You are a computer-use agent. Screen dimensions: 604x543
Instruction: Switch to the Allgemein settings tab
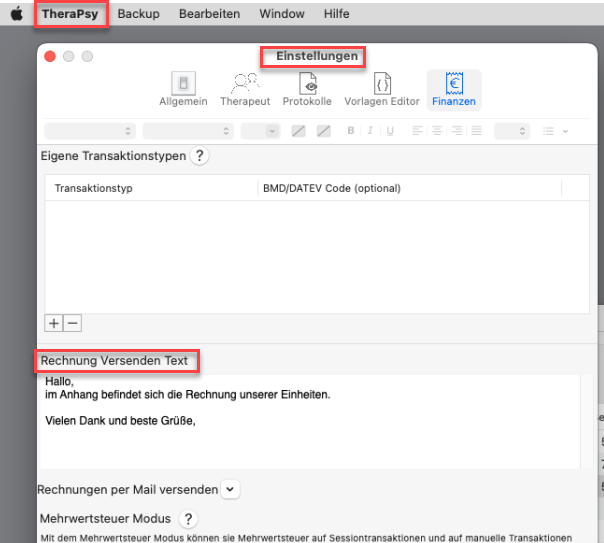point(183,89)
